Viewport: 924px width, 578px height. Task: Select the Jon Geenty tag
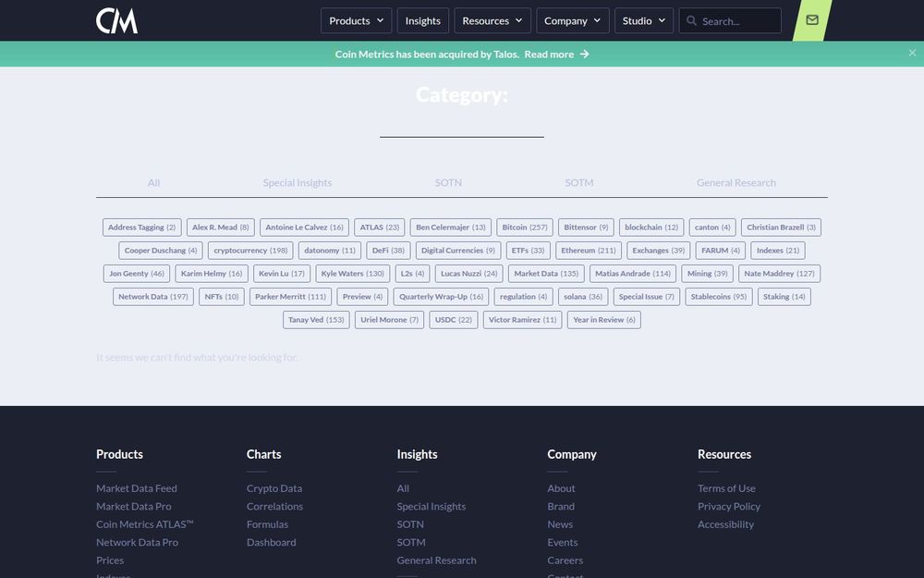click(x=137, y=274)
